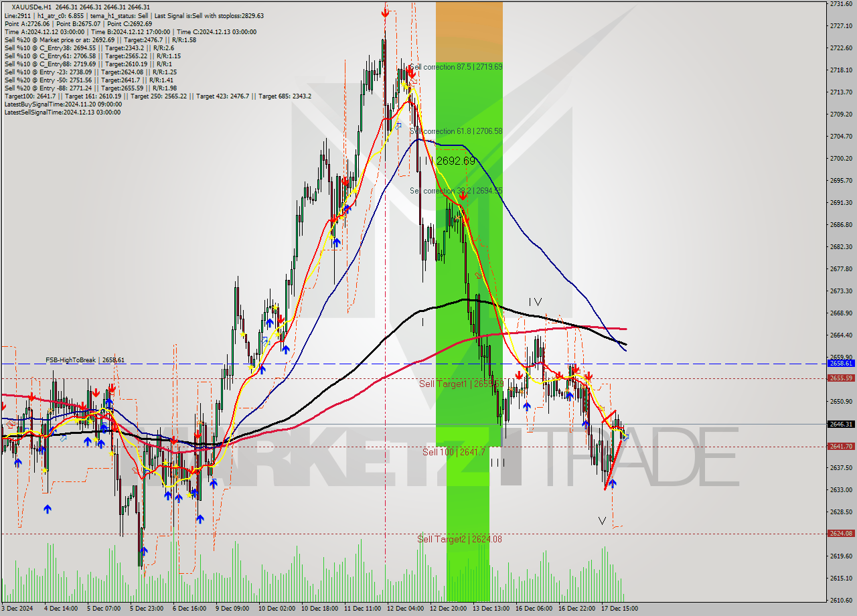Click the current price tag 2646.31
This screenshot has height=616, width=857.
coord(841,424)
